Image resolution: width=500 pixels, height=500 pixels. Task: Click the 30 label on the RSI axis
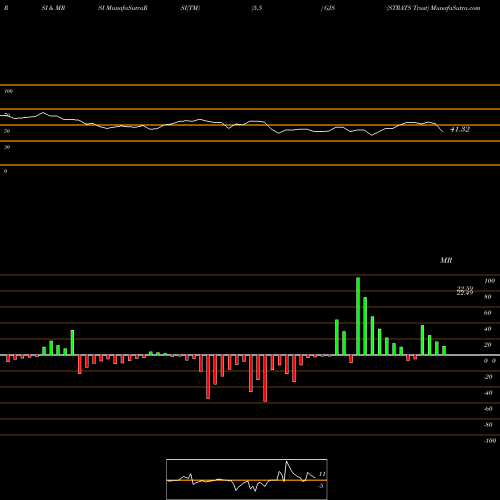[7, 147]
